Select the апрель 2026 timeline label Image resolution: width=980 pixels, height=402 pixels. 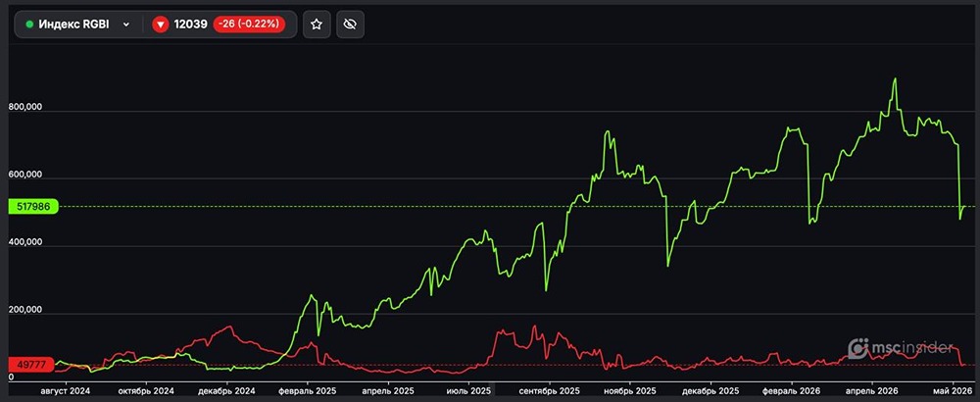[x=872, y=391]
